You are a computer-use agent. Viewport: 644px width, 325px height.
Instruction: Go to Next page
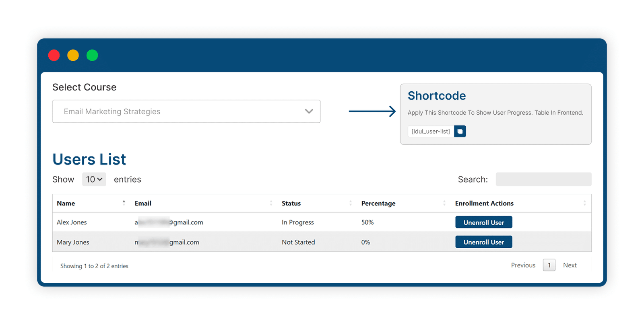[570, 265]
